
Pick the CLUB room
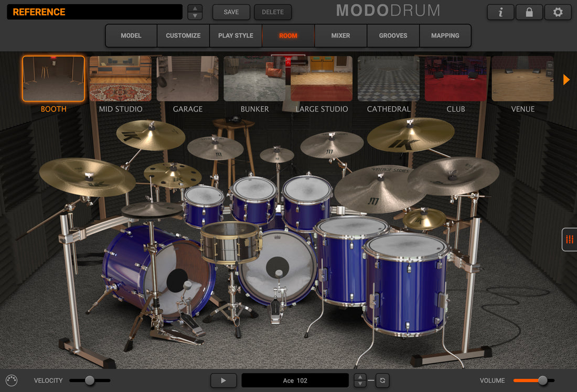point(455,79)
